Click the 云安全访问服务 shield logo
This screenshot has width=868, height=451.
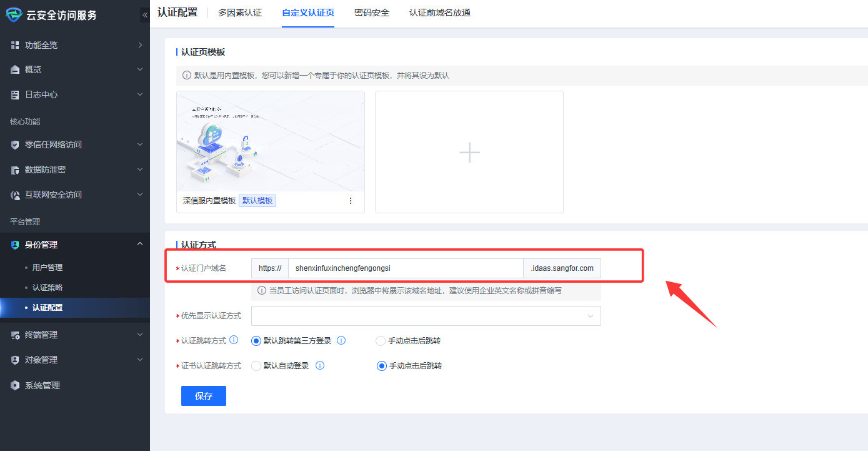pos(14,15)
